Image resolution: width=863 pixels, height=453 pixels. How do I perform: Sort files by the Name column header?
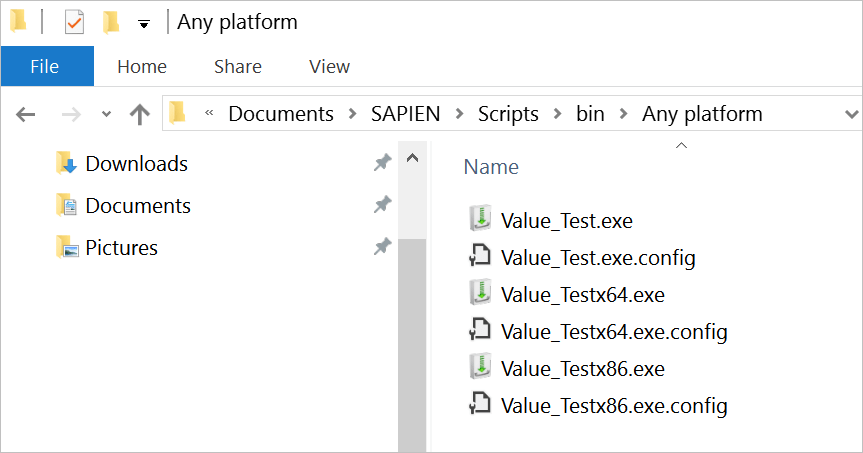(x=491, y=167)
